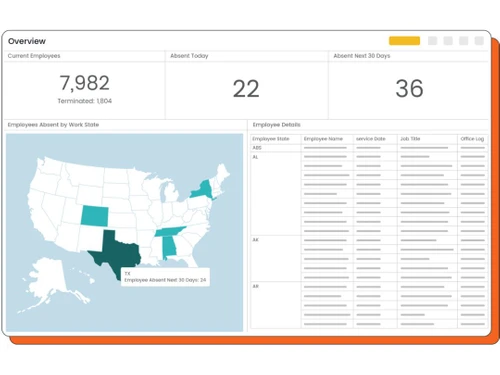Click the Employees Absent by Work State heading
The height and width of the screenshot is (375, 500).
[53, 125]
